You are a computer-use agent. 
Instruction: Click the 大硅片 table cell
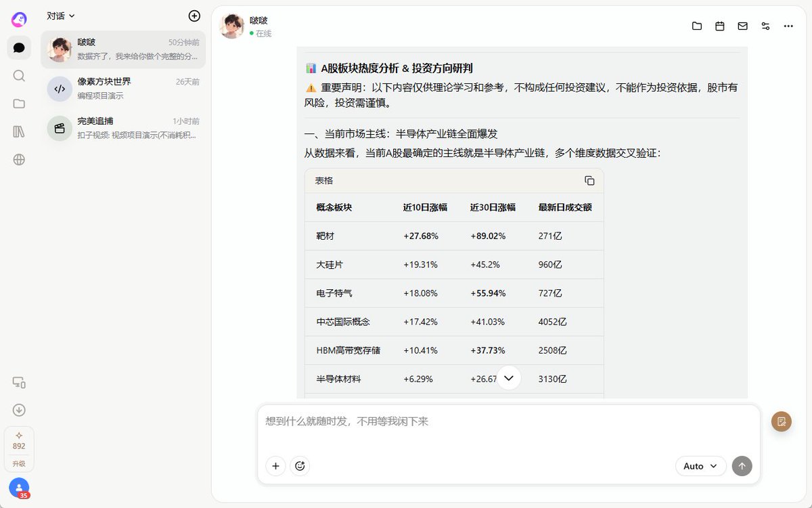(330, 265)
